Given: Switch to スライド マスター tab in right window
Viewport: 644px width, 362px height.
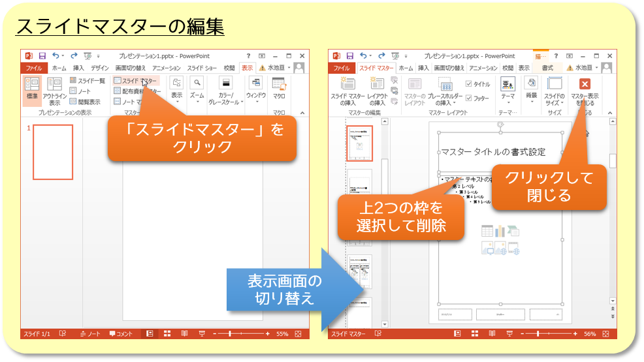Looking at the screenshot, I should pyautogui.click(x=376, y=68).
